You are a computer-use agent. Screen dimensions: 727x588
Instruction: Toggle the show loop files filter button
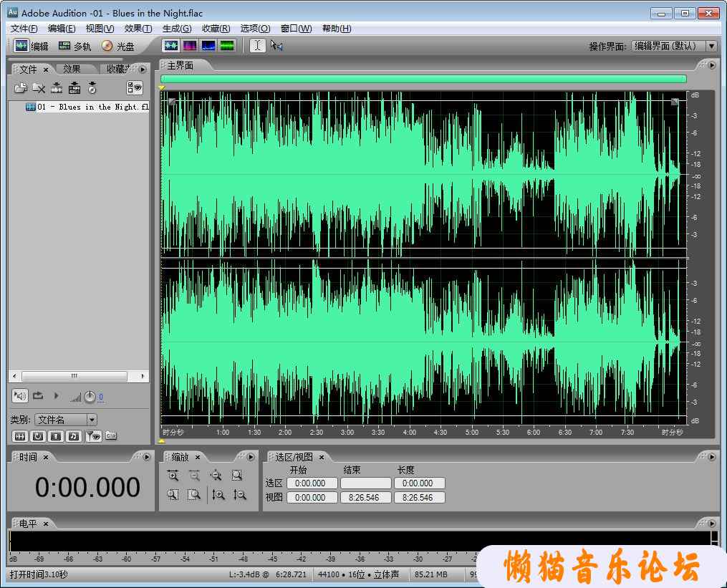coord(37,436)
